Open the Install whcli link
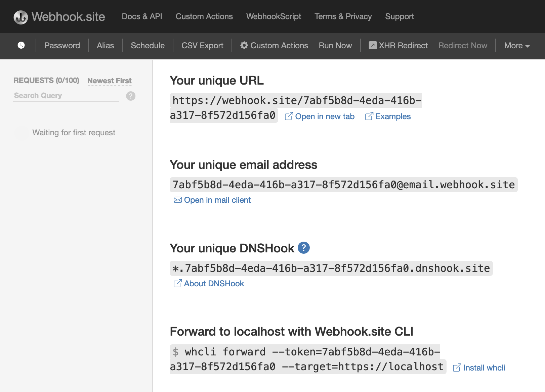545x392 pixels. [x=484, y=368]
